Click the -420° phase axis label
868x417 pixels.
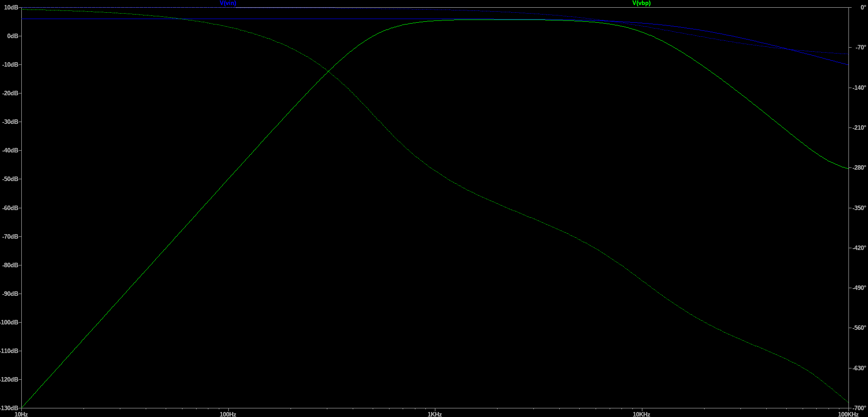coord(859,248)
